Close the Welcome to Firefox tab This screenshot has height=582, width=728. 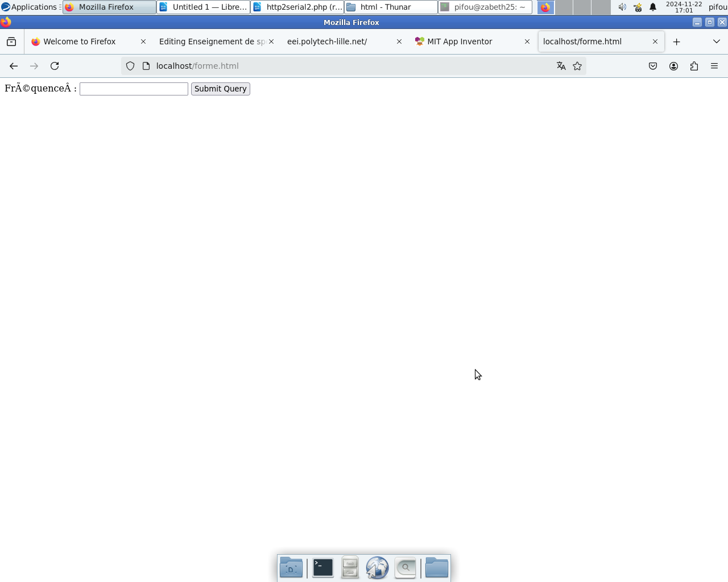click(143, 41)
